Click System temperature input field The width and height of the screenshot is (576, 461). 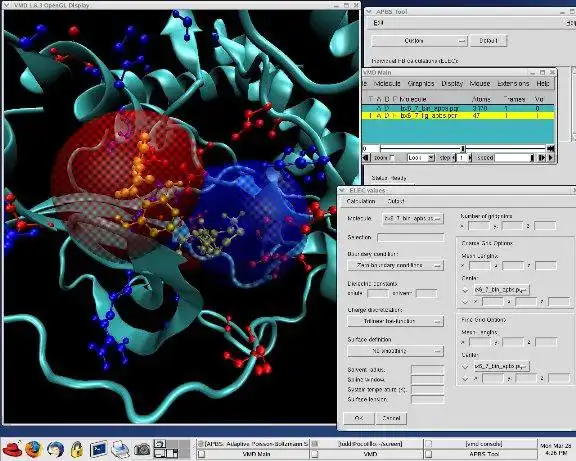click(428, 389)
